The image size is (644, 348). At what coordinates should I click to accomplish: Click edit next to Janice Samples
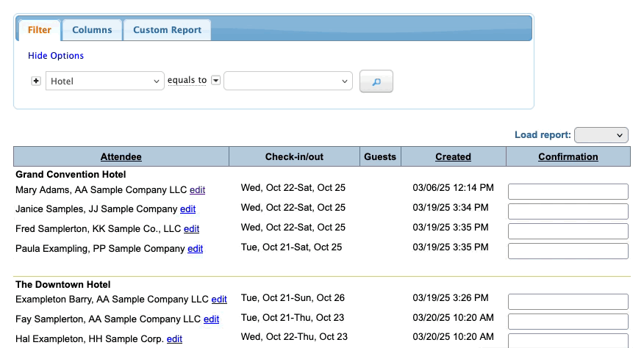187,209
